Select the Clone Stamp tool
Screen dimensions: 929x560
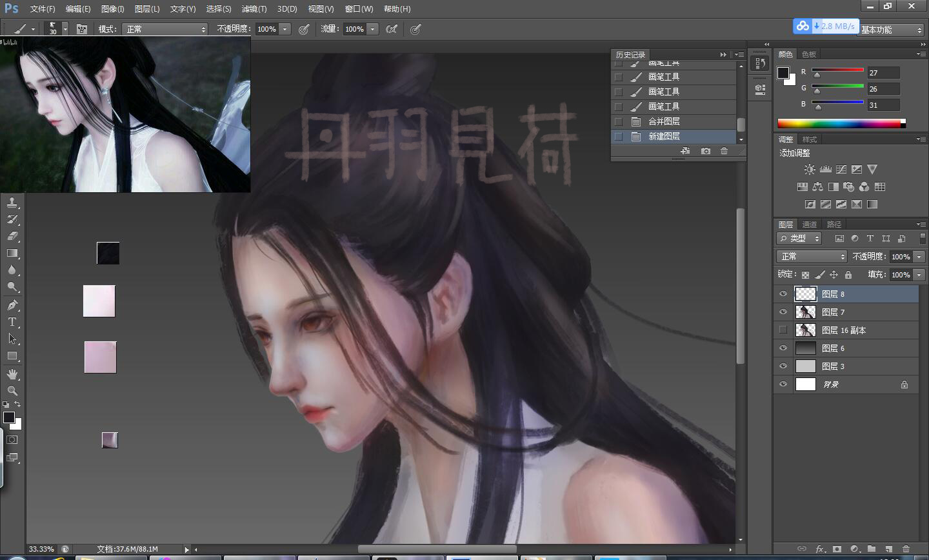click(12, 203)
